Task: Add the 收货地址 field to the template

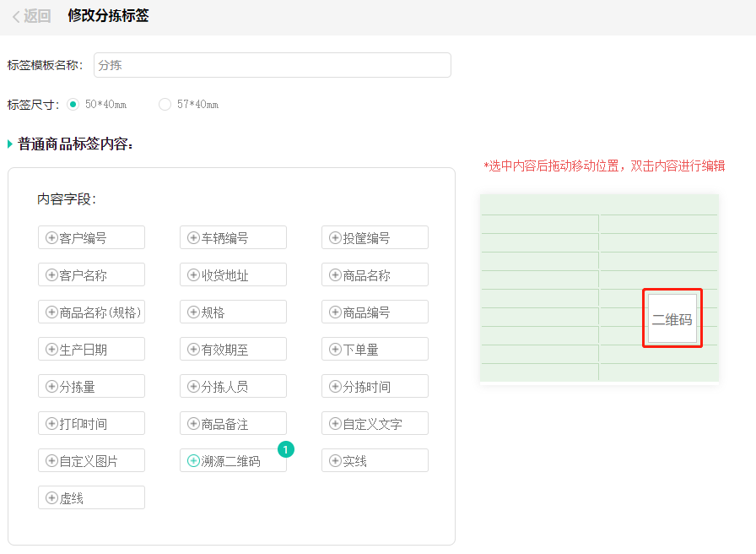Action: click(233, 274)
